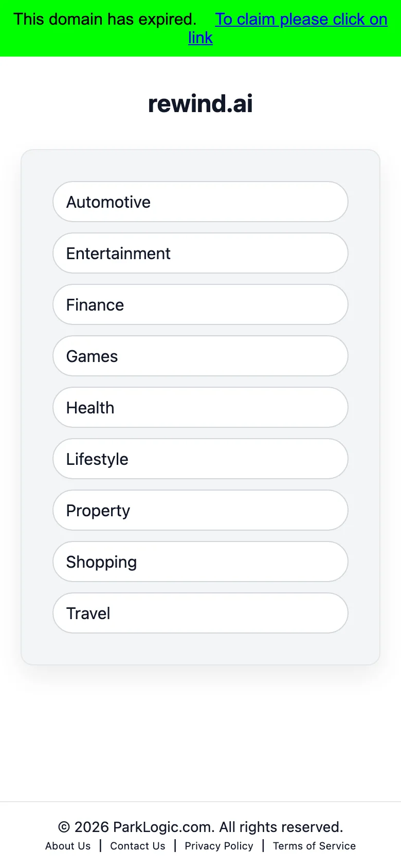The image size is (401, 868).
Task: Click the separator between Privacy Policy and Terms
Action: point(263,846)
